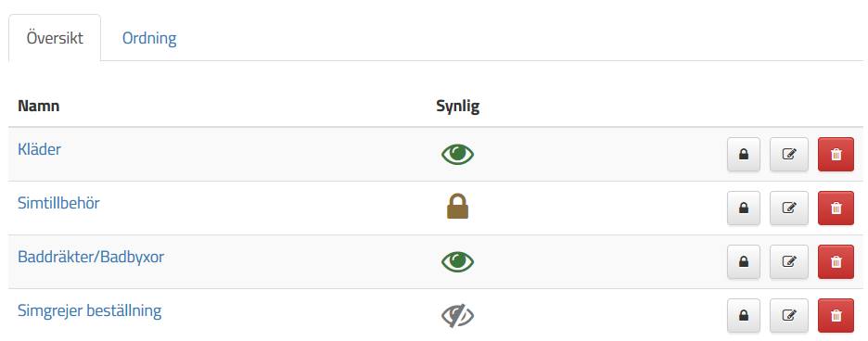Delete the Baddräkter/Badbyxor category
This screenshot has width=868, height=341.
click(x=836, y=262)
